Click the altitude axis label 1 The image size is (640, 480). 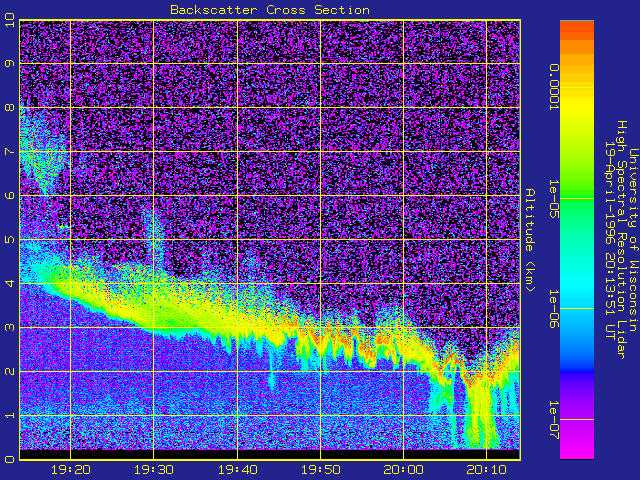click(x=10, y=415)
